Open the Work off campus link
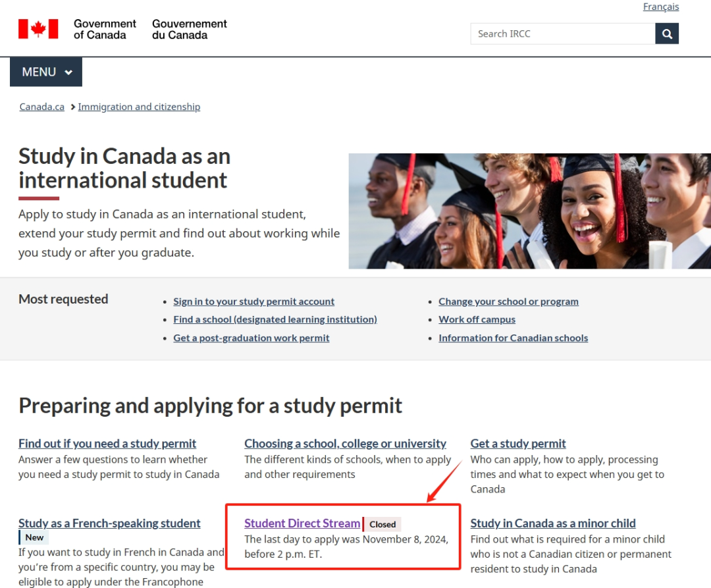Viewport: 711px width, 588px height. tap(477, 319)
